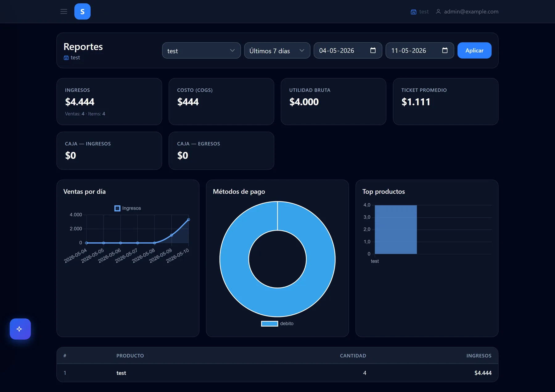Click the user profile icon
The height and width of the screenshot is (392, 555).
(x=438, y=11)
